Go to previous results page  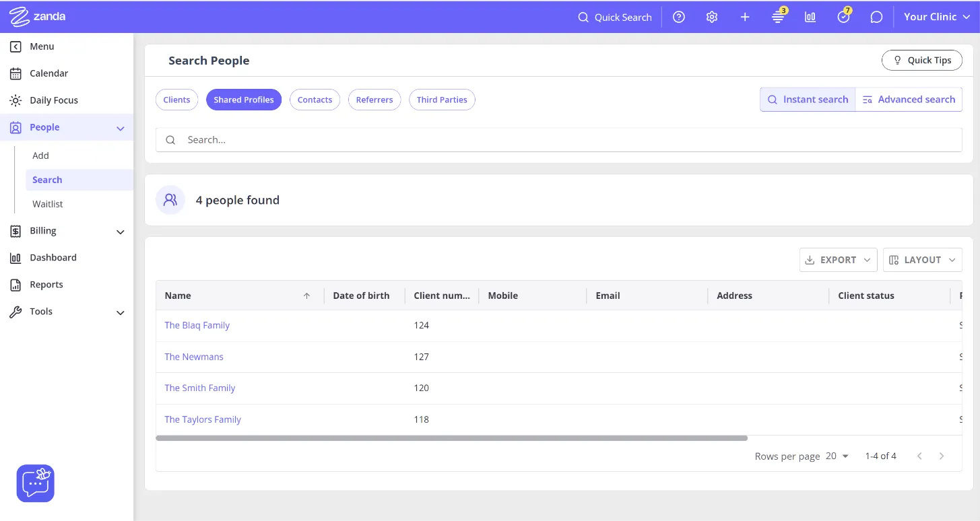coord(919,456)
